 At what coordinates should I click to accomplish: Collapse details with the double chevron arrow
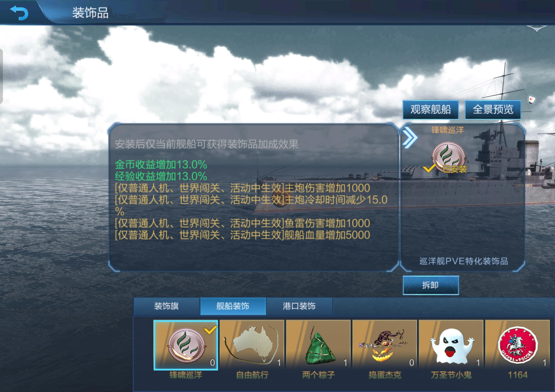[410, 137]
